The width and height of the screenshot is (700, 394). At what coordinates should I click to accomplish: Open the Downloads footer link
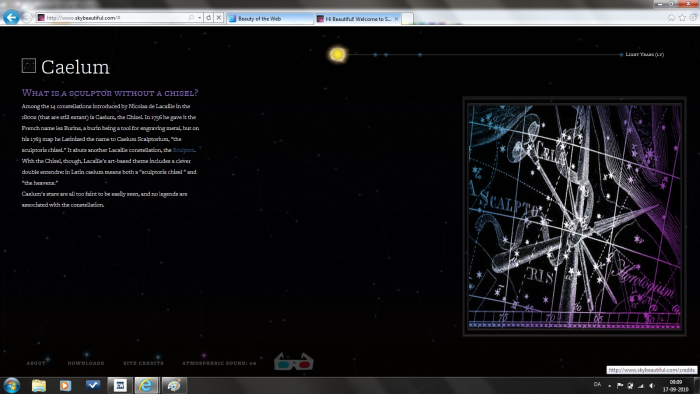[x=86, y=363]
